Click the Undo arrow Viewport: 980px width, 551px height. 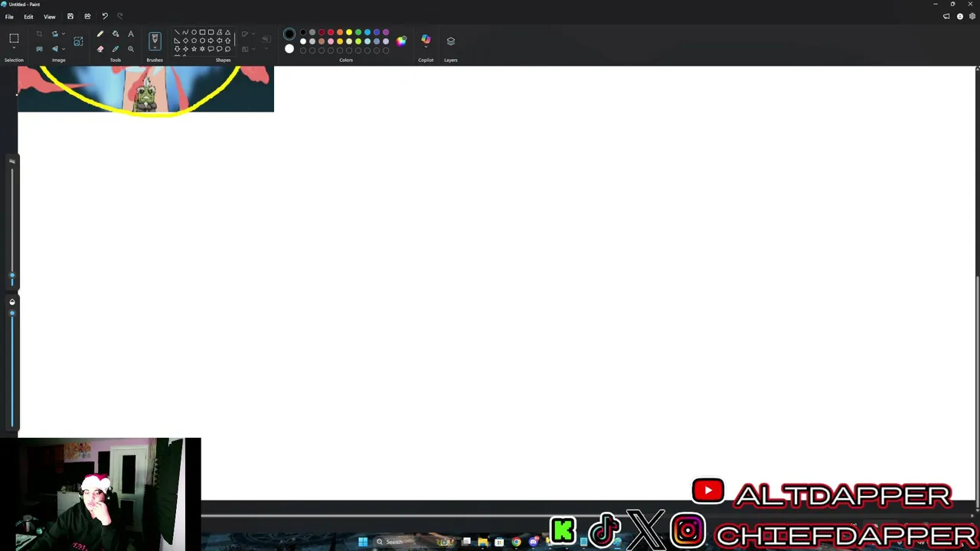105,16
